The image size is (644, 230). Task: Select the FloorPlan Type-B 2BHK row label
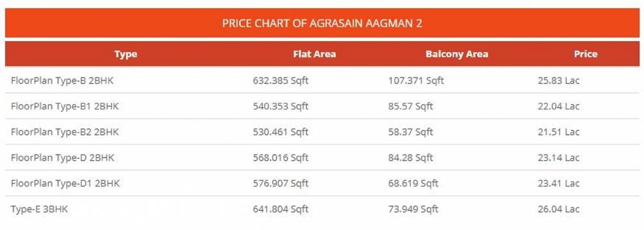pyautogui.click(x=62, y=81)
